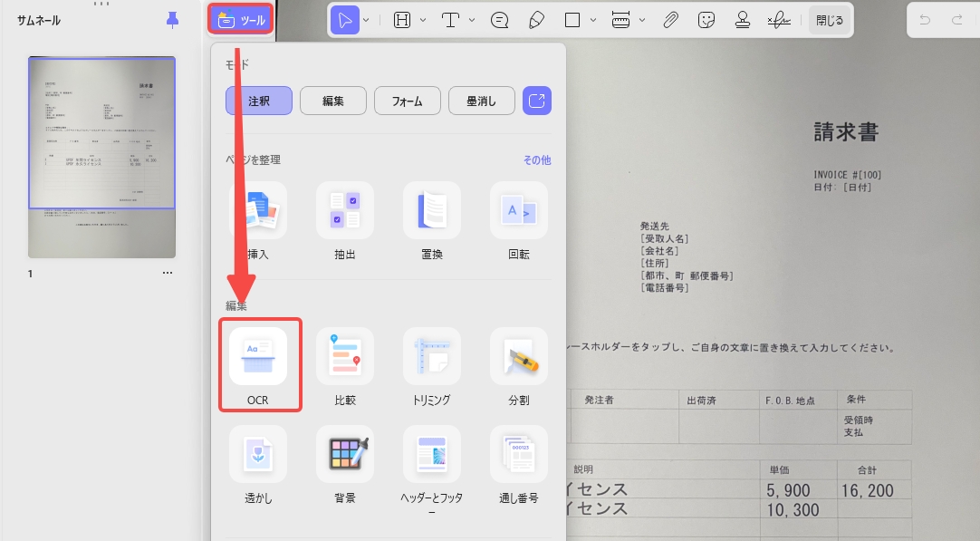Click the redo arrow
The image size is (980, 541).
click(x=956, y=20)
